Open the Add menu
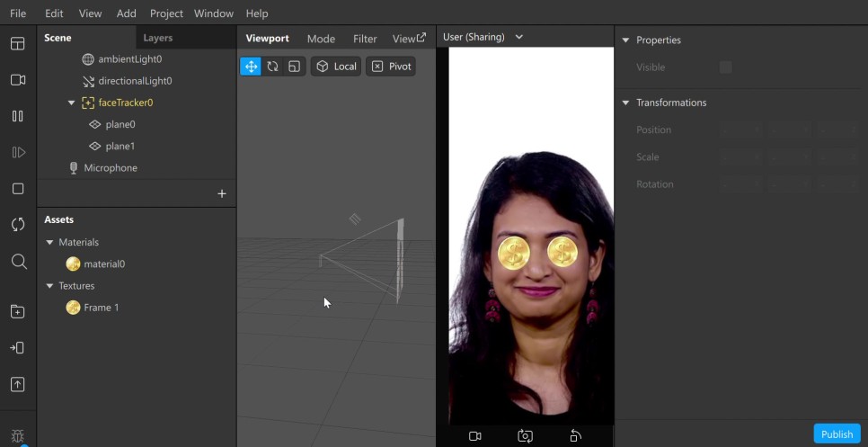The image size is (868, 447). tap(126, 13)
